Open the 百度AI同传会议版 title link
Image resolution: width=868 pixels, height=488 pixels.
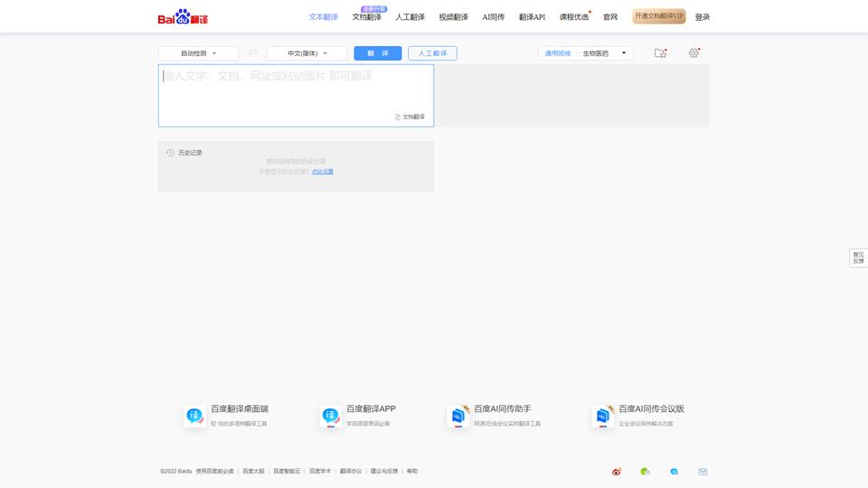pos(651,408)
